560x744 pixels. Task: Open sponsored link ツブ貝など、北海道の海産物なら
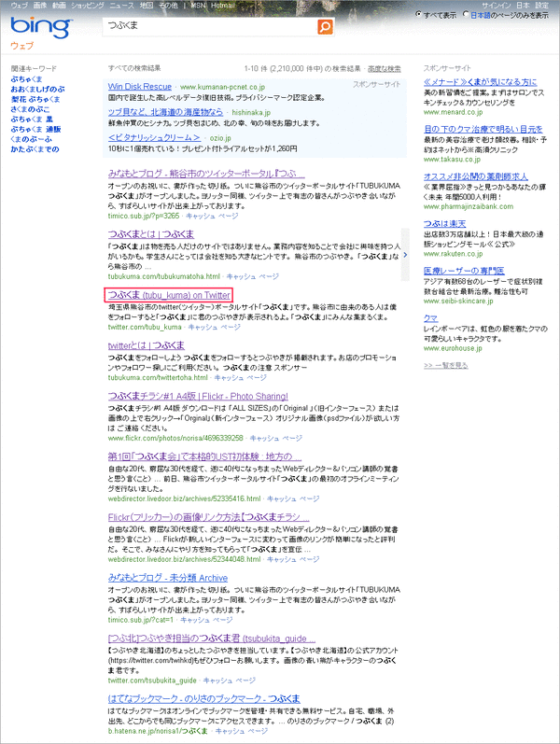coord(165,112)
